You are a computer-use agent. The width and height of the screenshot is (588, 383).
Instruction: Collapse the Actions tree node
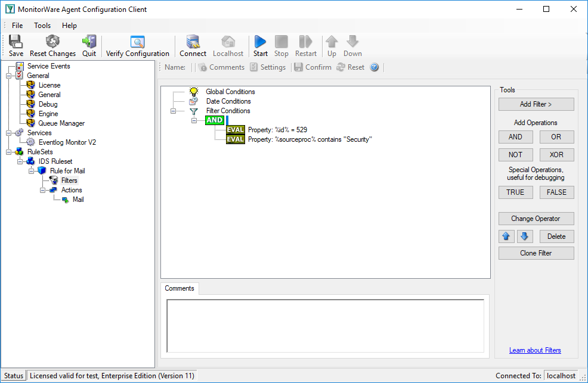click(43, 190)
